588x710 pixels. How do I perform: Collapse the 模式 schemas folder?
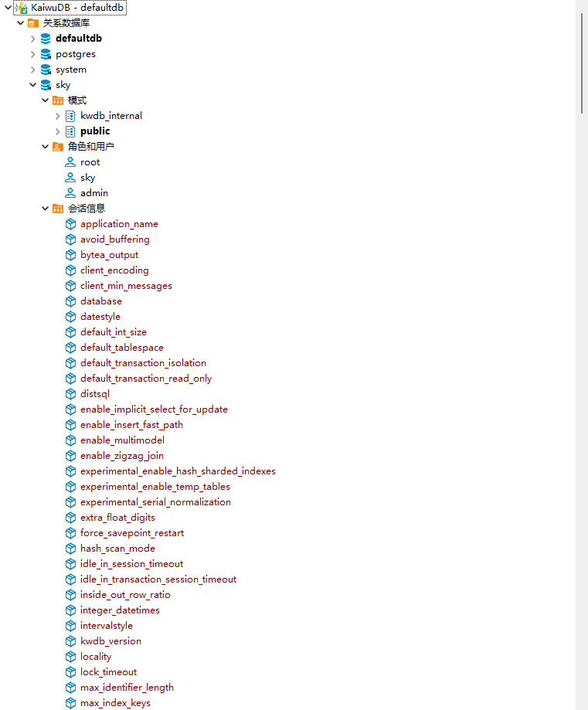(46, 100)
